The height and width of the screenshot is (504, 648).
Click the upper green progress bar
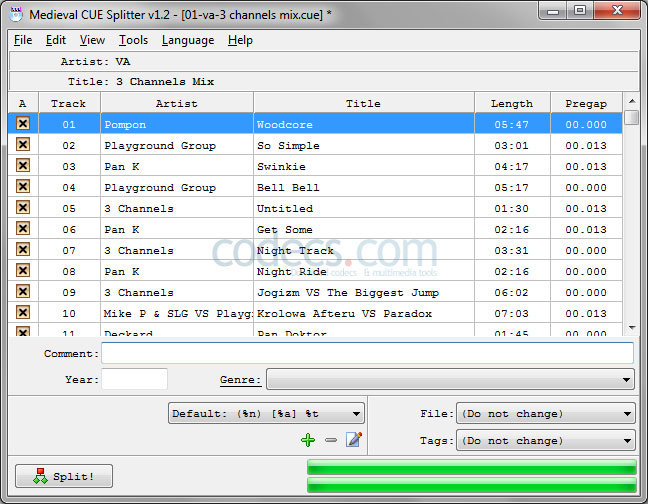(x=472, y=467)
